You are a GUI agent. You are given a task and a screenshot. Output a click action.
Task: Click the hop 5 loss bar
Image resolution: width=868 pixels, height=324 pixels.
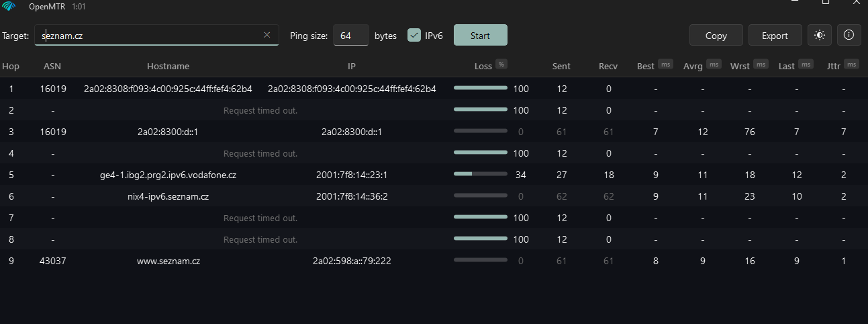pos(481,175)
